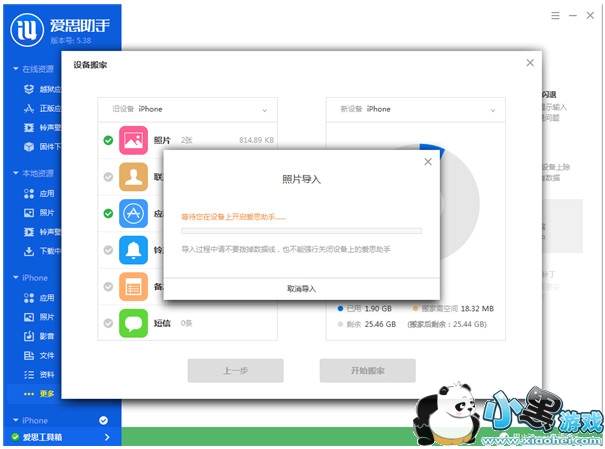This screenshot has height=449, width=605.
Task: Toggle the Contacts row checkmark
Action: (x=108, y=177)
